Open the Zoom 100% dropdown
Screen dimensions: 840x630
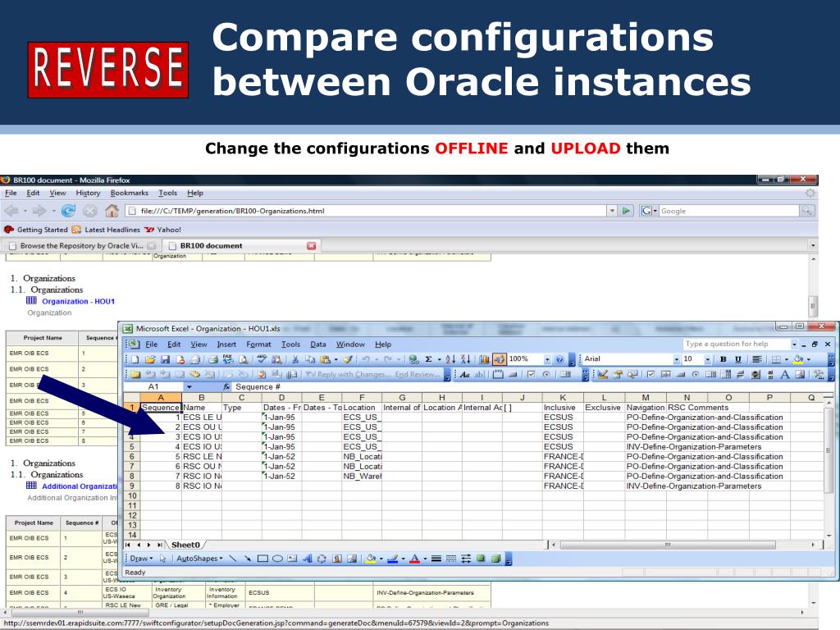pos(547,359)
